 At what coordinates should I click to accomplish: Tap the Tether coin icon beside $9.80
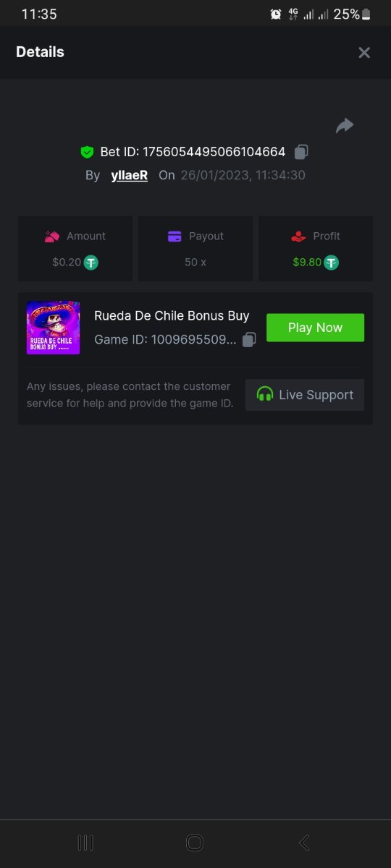pyautogui.click(x=332, y=263)
